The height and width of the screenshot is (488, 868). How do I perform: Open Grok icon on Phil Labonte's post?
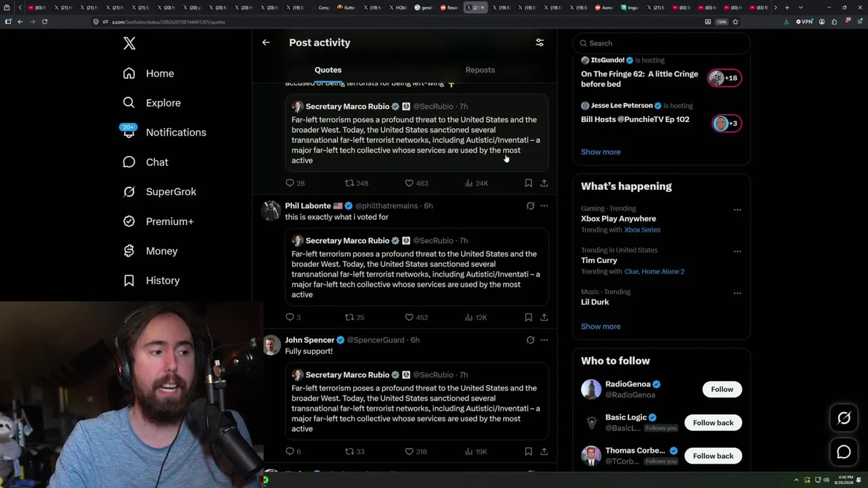[x=530, y=206]
